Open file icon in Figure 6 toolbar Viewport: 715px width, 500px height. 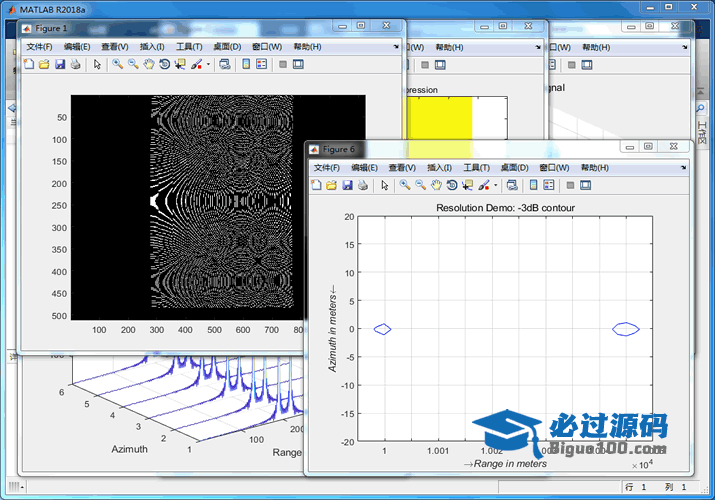332,185
